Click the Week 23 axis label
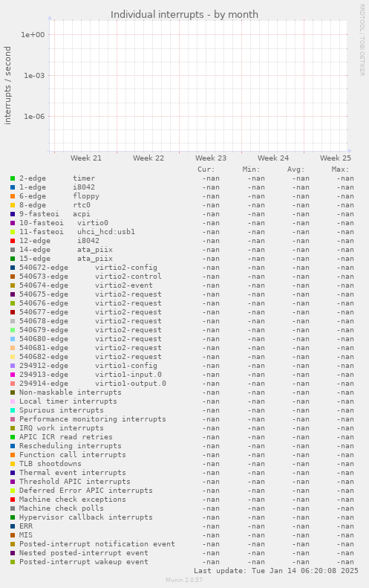369x588 pixels. [211, 158]
